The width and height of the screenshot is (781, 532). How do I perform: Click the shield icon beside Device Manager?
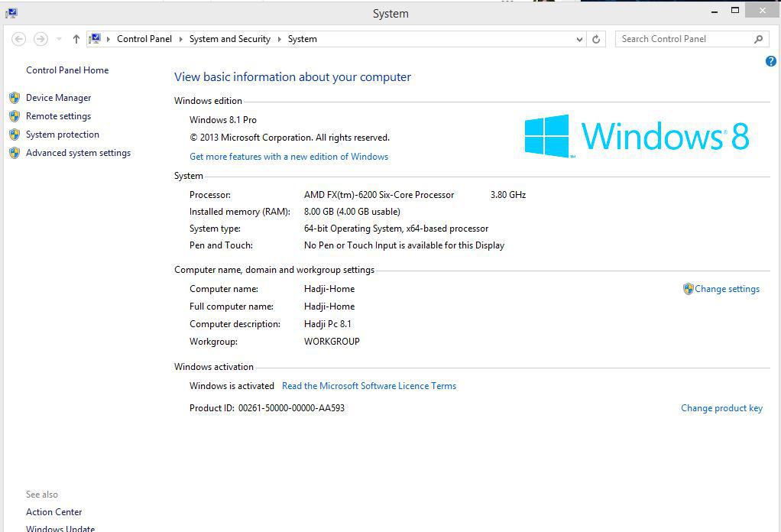15,98
